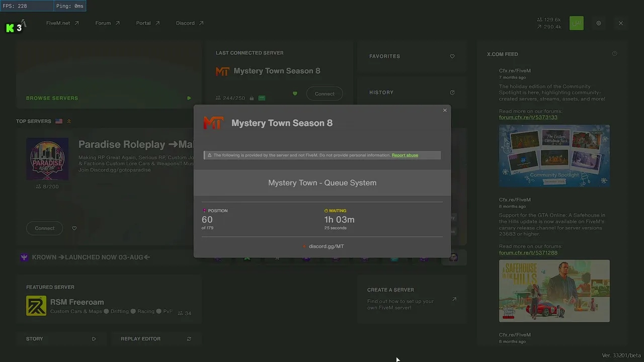Click the Create a Server arrow icon
644x362 pixels.
point(454,299)
